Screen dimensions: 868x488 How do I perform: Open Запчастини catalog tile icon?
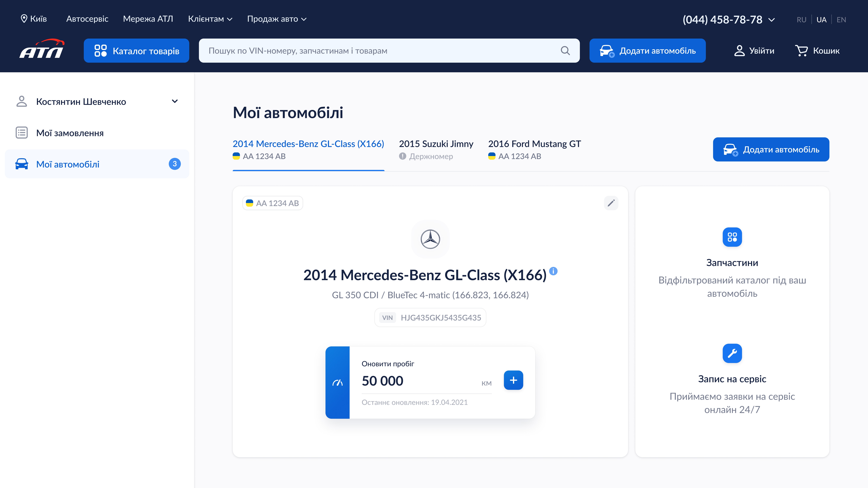point(732,237)
